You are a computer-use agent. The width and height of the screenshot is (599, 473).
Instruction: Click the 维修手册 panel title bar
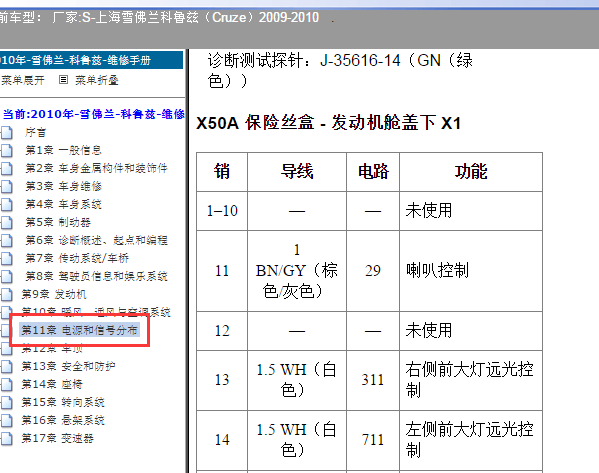click(91, 60)
